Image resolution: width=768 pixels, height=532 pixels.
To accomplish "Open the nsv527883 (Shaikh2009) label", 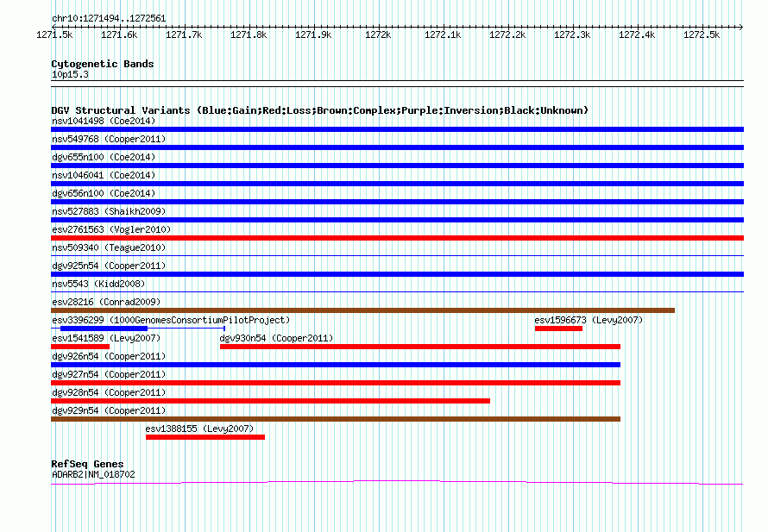I will point(109,211).
